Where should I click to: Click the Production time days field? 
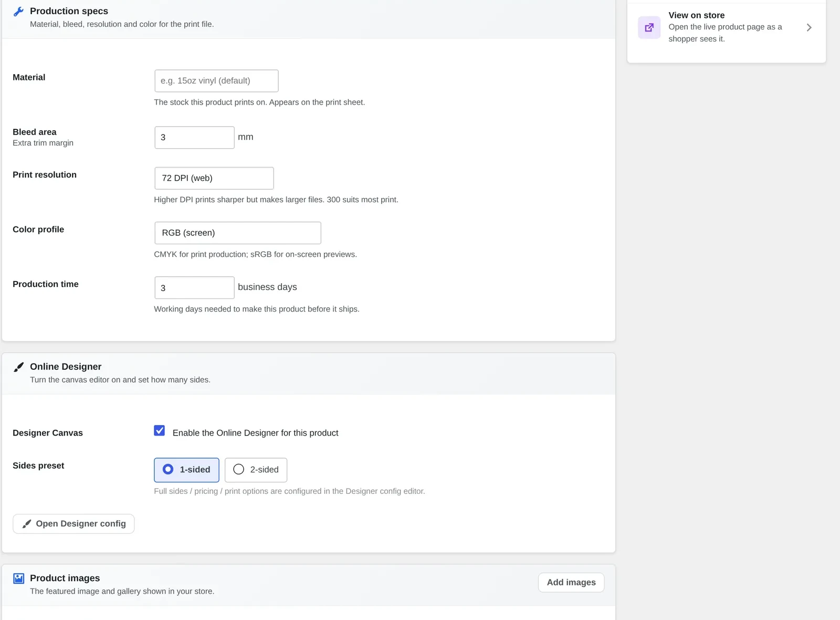194,288
